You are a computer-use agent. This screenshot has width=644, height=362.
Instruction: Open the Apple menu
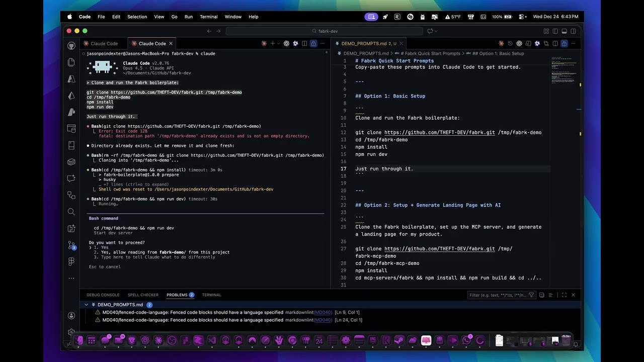tap(70, 17)
